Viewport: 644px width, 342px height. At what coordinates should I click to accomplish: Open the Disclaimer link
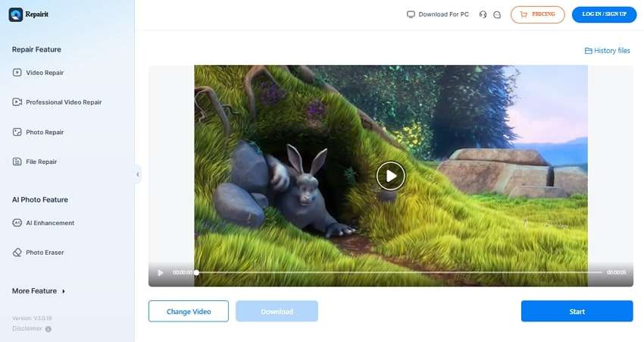pyautogui.click(x=27, y=328)
